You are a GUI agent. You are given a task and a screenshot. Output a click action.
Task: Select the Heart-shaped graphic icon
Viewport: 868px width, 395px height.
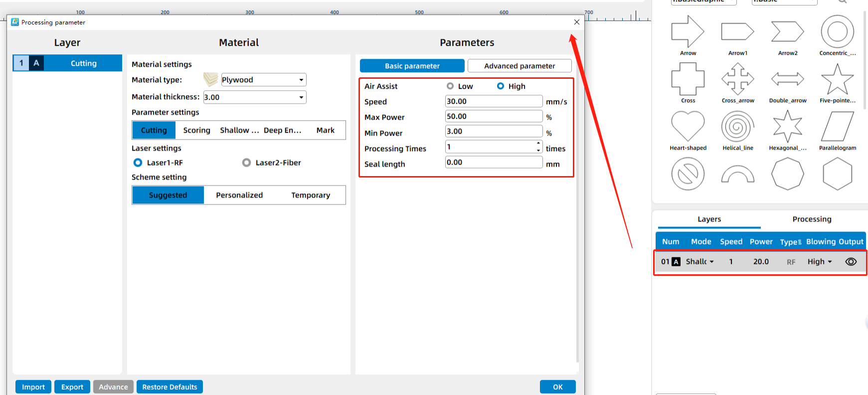(688, 127)
